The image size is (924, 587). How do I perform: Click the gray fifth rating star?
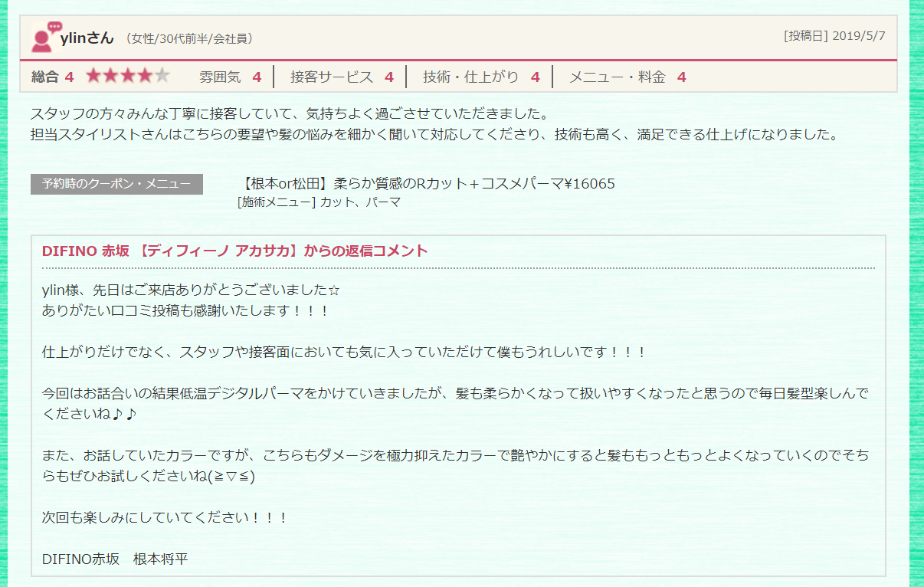(162, 76)
